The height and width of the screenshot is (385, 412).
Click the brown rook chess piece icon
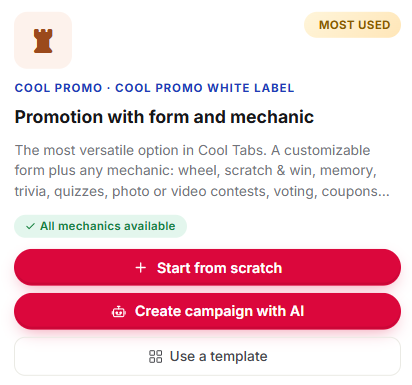[x=43, y=41]
